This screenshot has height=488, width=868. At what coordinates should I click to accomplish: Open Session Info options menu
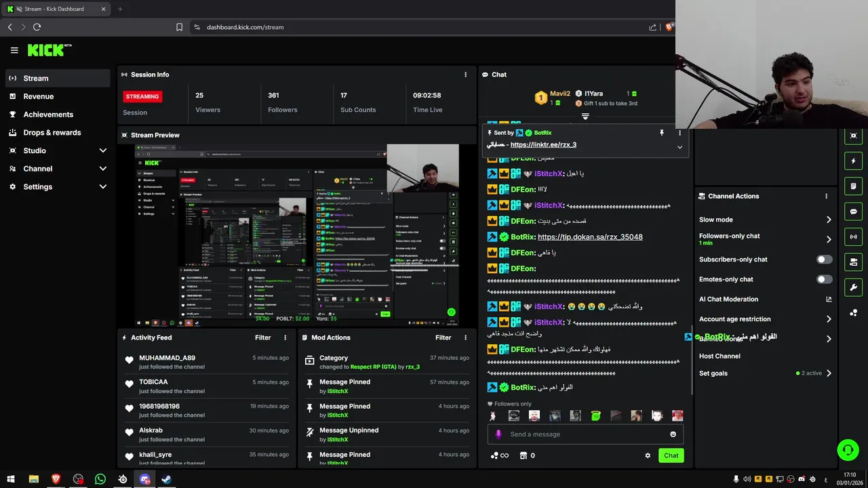tap(465, 75)
